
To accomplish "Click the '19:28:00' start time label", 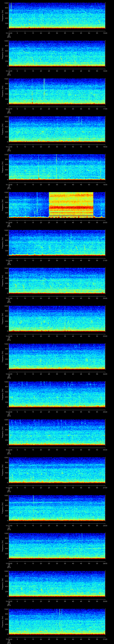I will tap(9, 564).
